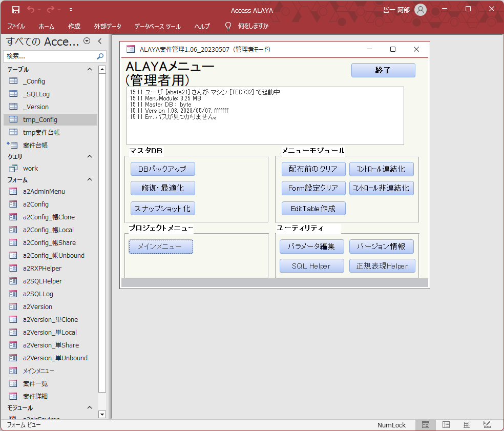Viewport: 504px width, 431px height.
Task: Select the tmp_Config table icon
Action: [13, 119]
